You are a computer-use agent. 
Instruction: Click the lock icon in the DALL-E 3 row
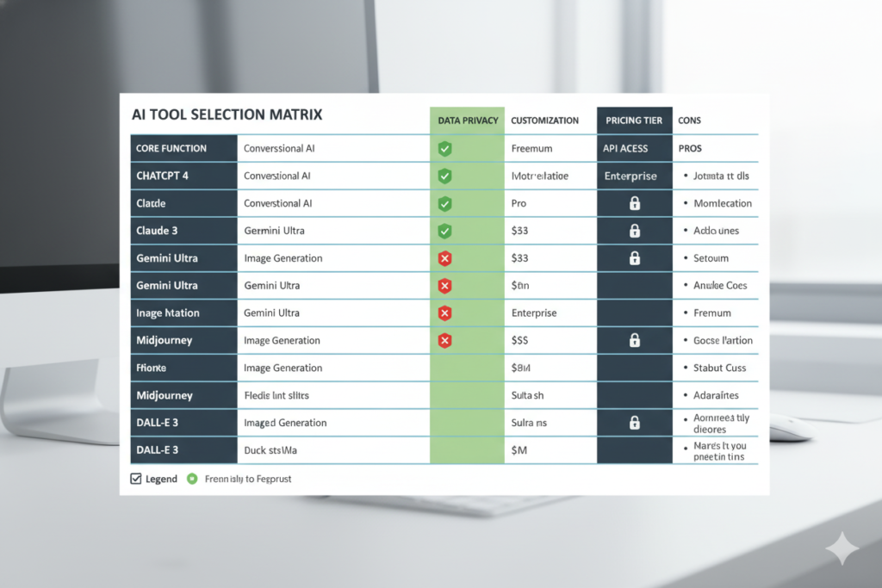tap(635, 422)
